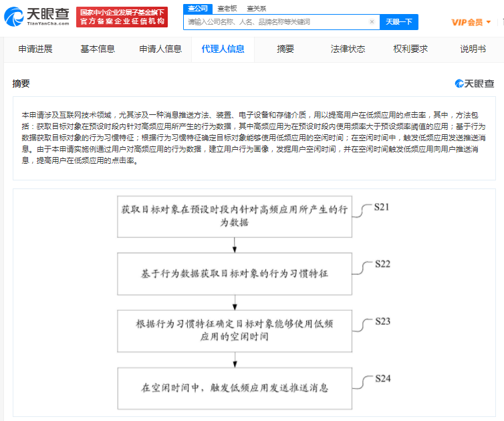Click the 天眼一下 search button

399,22
